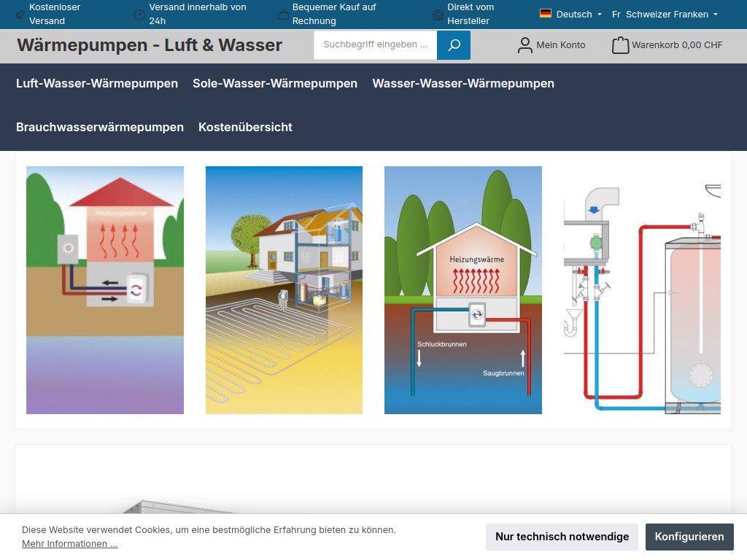Open the Mehr Informationen link
This screenshot has width=747, height=560.
pos(69,543)
